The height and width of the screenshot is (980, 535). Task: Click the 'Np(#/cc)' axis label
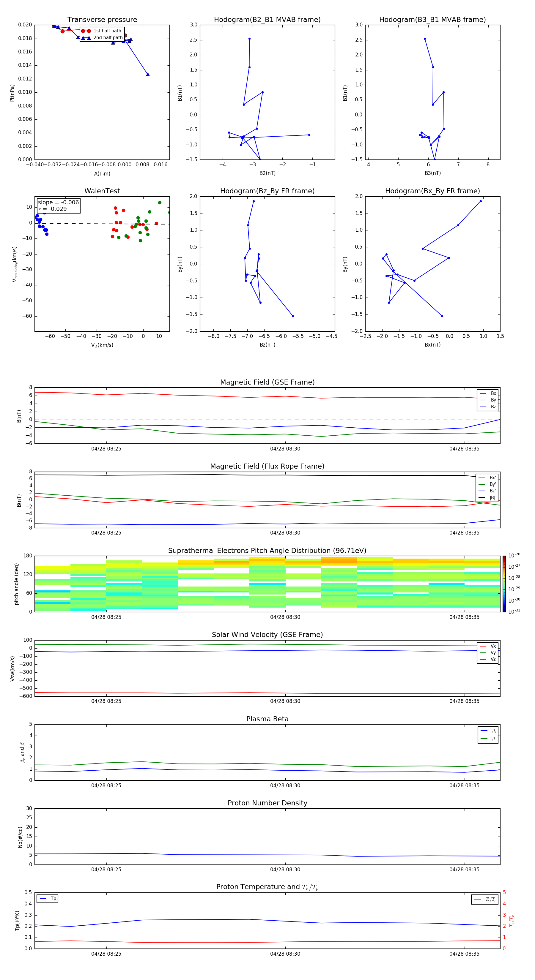point(20,837)
